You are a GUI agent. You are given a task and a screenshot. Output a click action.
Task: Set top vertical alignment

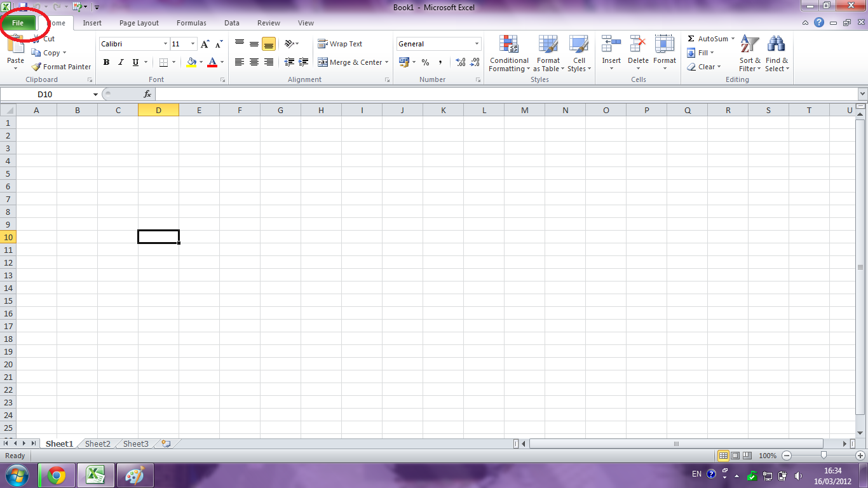pyautogui.click(x=240, y=44)
